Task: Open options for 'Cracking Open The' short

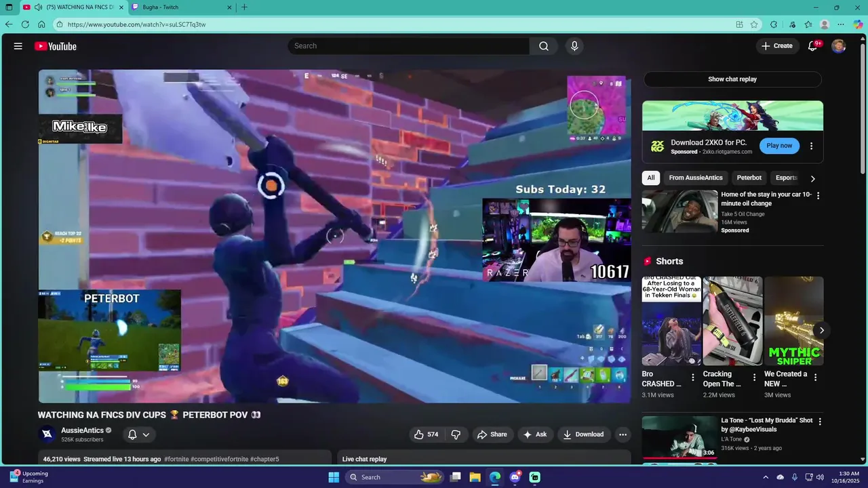Action: point(753,378)
